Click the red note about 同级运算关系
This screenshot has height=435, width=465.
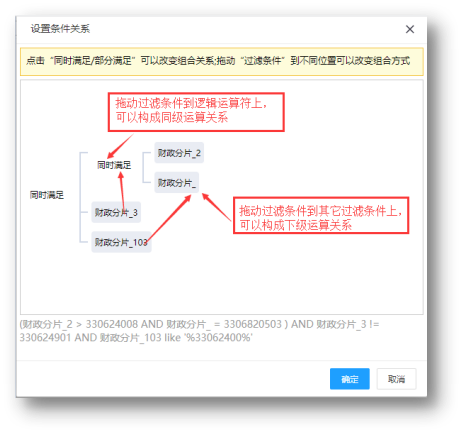(x=196, y=112)
